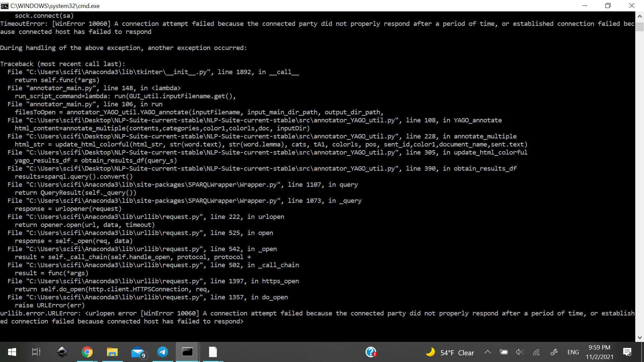Open Windows Ink Workspace
This screenshot has width=644, height=362.
coord(554,352)
